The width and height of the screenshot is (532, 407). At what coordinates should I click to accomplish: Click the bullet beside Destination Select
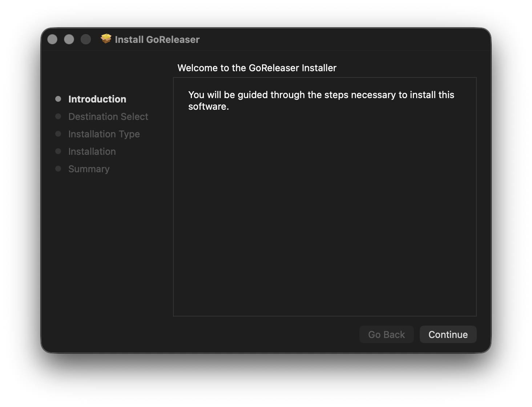pyautogui.click(x=58, y=116)
